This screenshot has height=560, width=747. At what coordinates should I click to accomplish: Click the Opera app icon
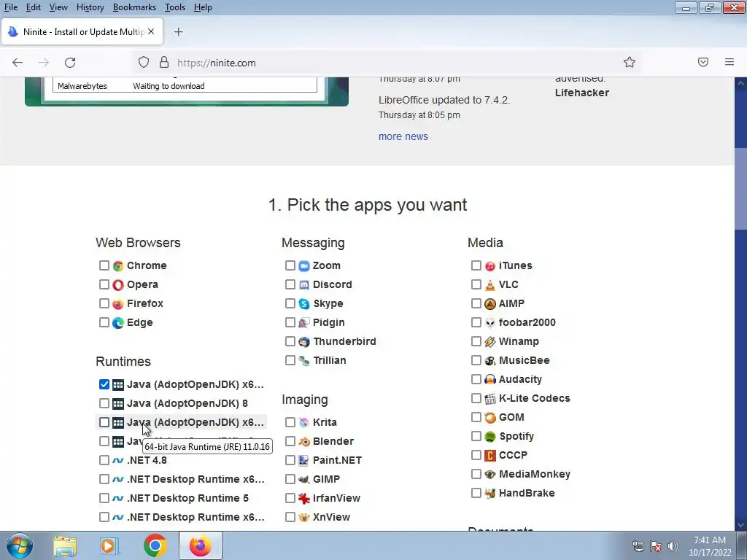[x=118, y=285]
